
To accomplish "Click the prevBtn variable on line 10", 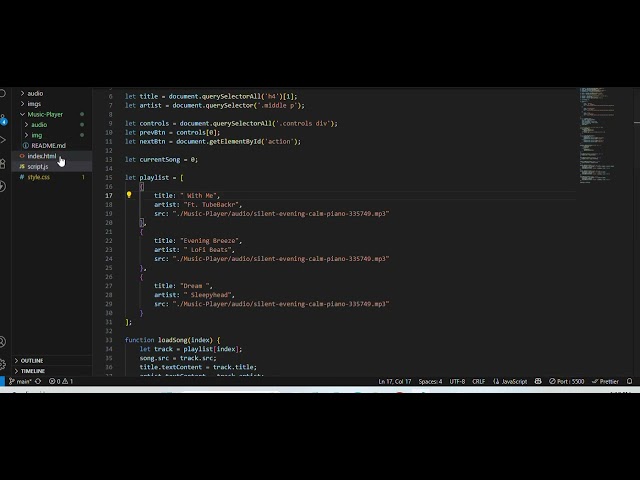I will tap(152, 132).
